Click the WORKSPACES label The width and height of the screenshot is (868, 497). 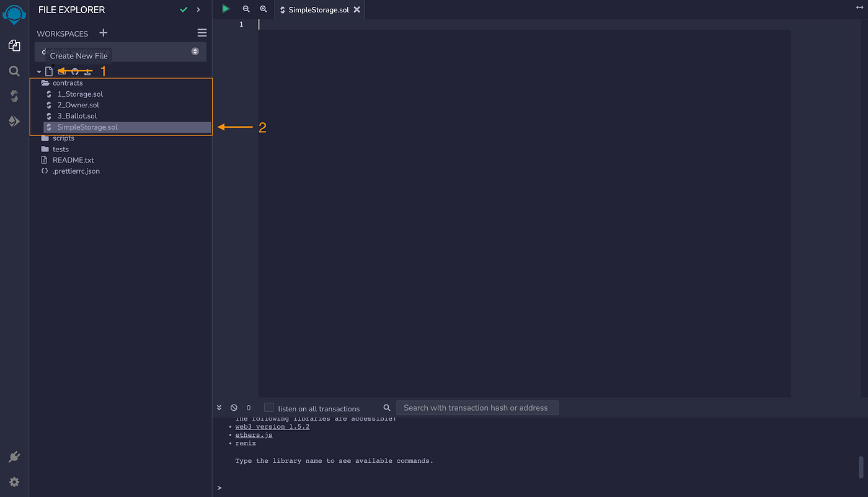click(63, 34)
